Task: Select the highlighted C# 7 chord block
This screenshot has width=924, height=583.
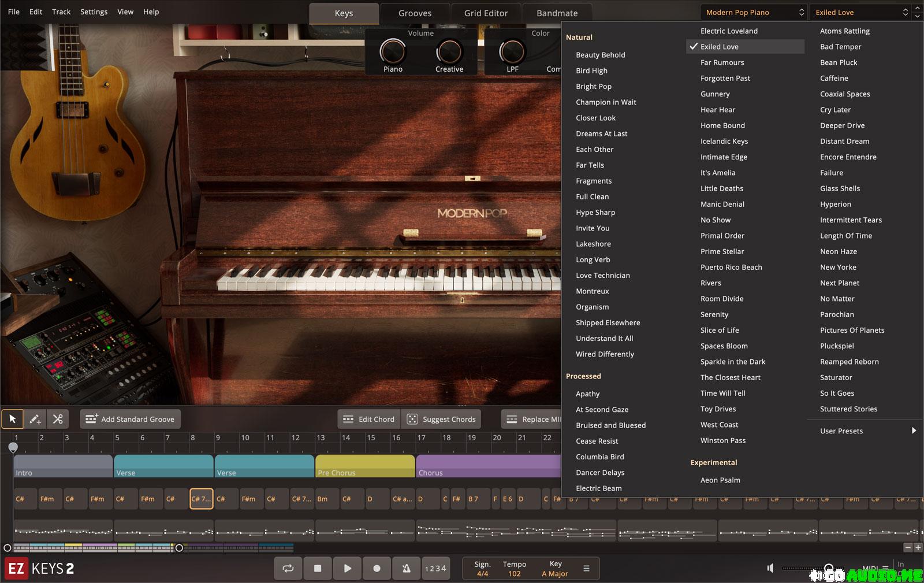Action: (202, 499)
